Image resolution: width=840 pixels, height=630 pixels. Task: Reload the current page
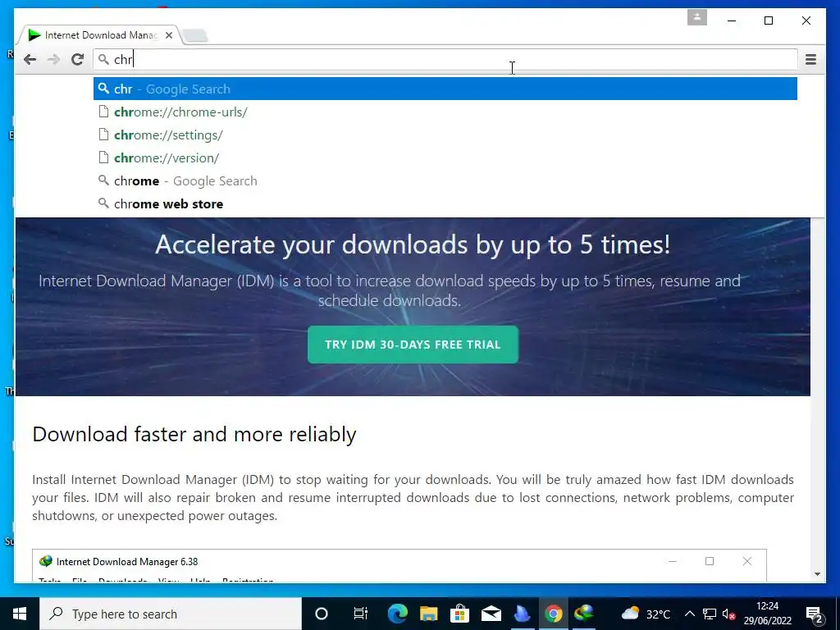pos(77,59)
